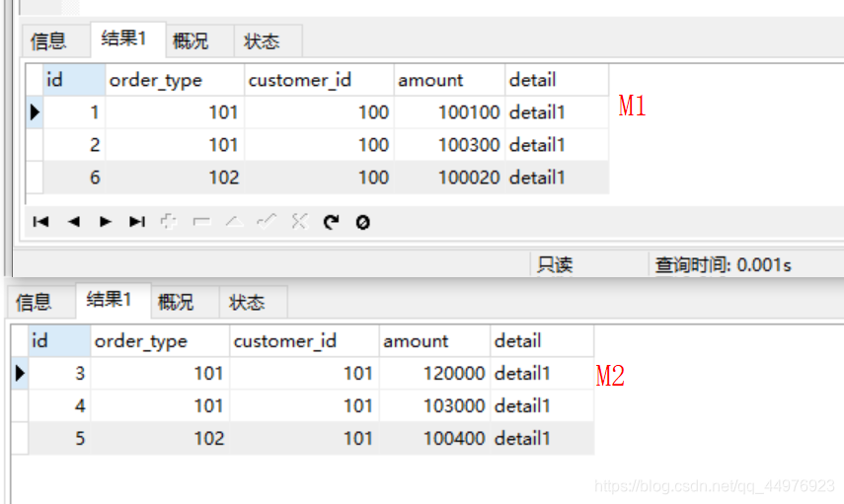This screenshot has width=844, height=504.
Task: Click id cell 1 in upper table
Action: (x=74, y=112)
